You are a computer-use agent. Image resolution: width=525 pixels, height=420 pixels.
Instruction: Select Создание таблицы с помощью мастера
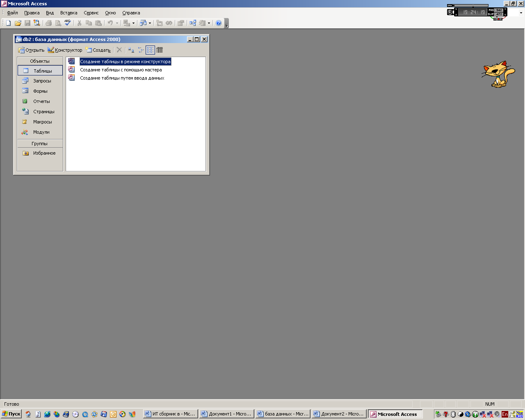click(x=121, y=70)
